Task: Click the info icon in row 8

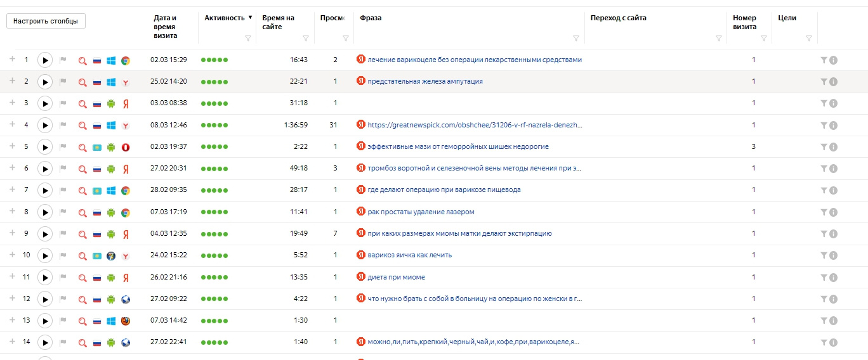Action: tap(834, 212)
